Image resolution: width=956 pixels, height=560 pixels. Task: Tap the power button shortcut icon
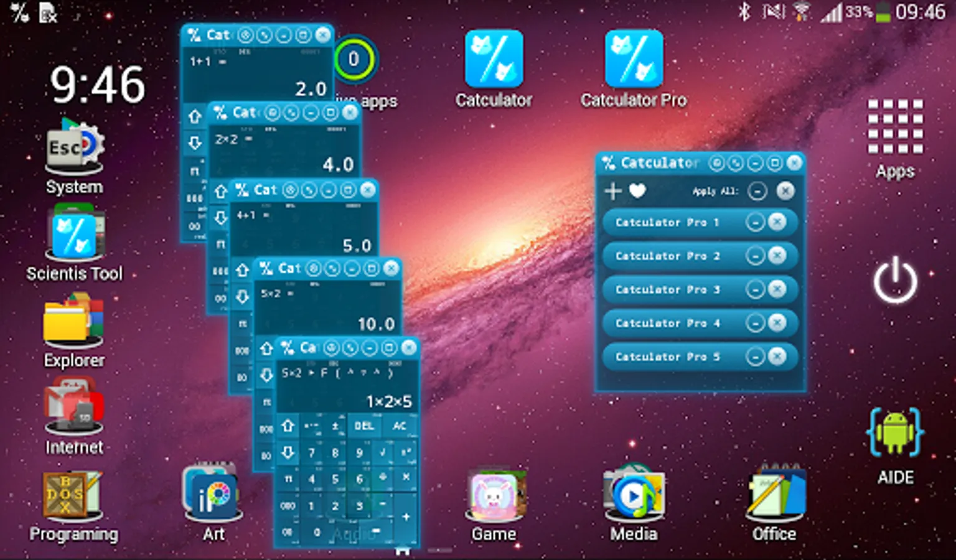[x=895, y=279]
